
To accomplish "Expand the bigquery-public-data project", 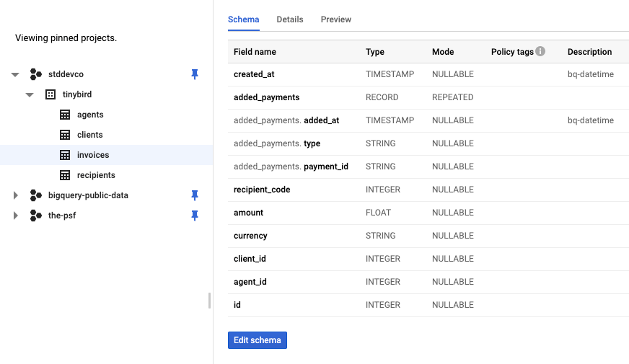I will (15, 195).
